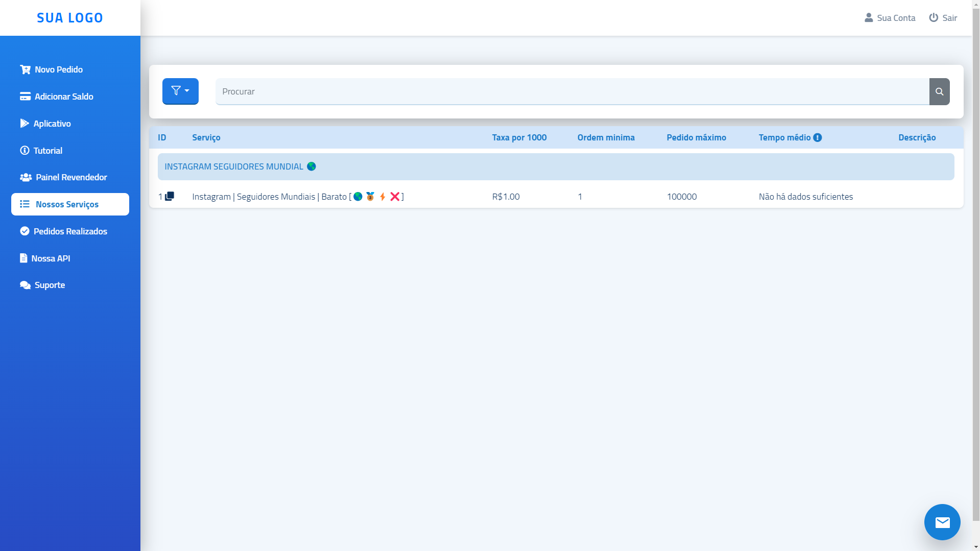
Task: Open the chat support floating button
Action: tap(942, 522)
